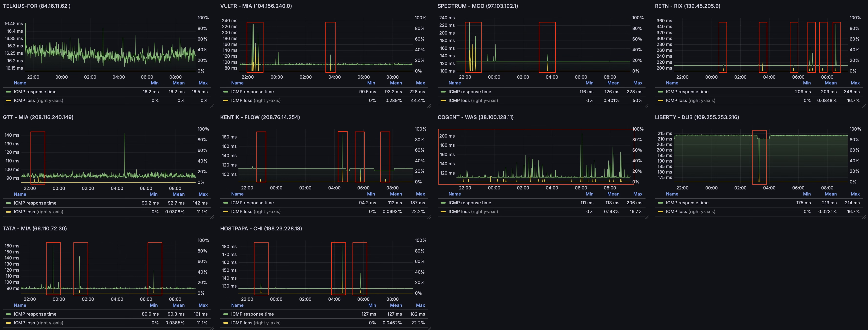Click resize corner icon of KENTIK - FLOW panel
This screenshot has width=868, height=330.
coord(429,217)
